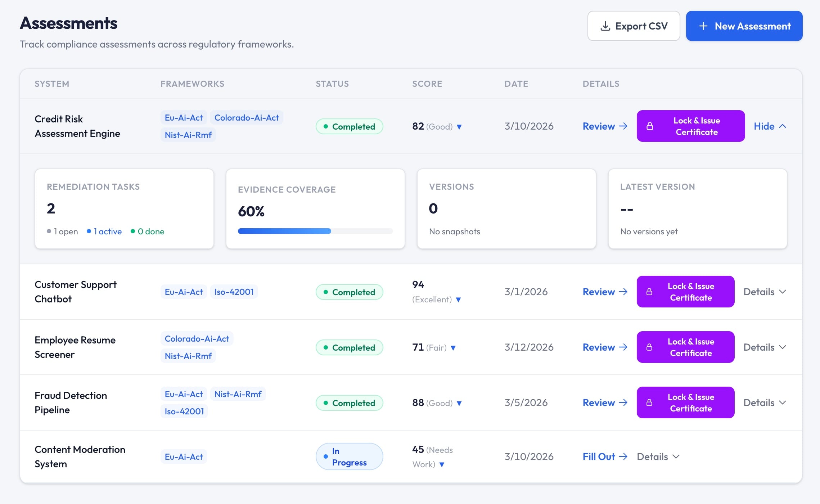This screenshot has height=504, width=820.
Task: Select the Colorado-Ai-Act tag in the Credit Risk row
Action: tap(247, 118)
